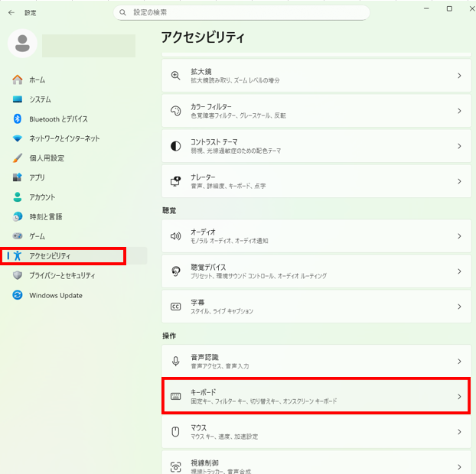Open Privacy and Security (プライバシーとセキュリティ)
The height and width of the screenshot is (474, 476).
click(62, 275)
